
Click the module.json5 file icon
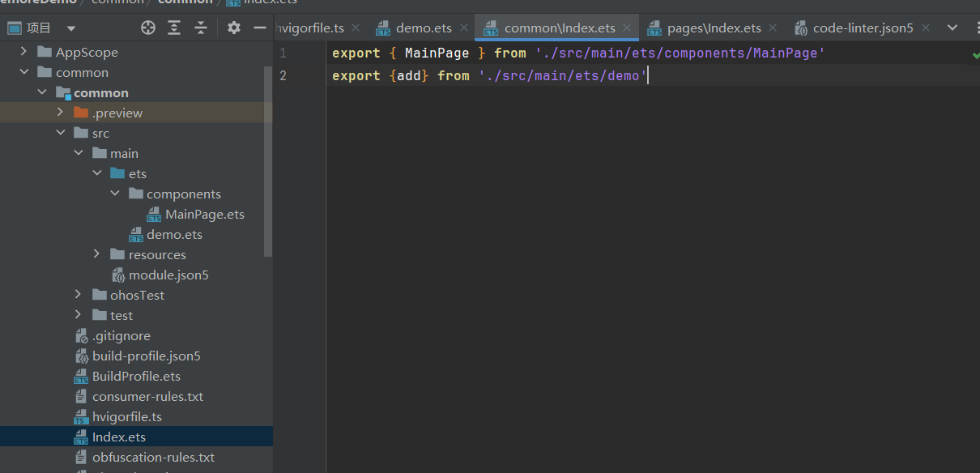coord(118,275)
